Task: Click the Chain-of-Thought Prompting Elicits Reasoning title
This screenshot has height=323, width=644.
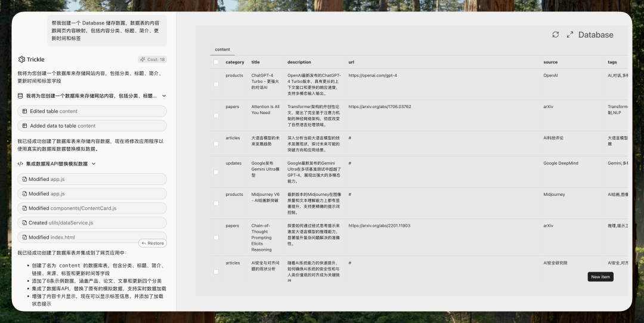Action: click(x=262, y=238)
